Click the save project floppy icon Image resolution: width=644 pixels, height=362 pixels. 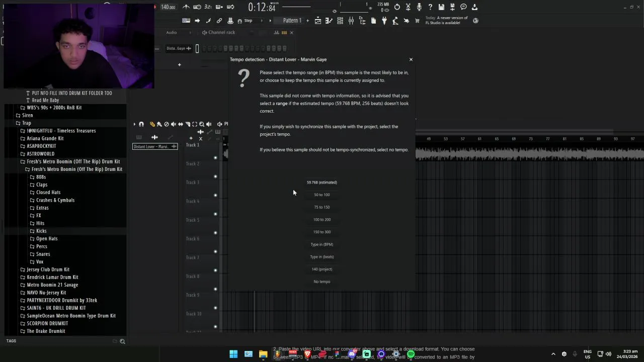pos(441,7)
